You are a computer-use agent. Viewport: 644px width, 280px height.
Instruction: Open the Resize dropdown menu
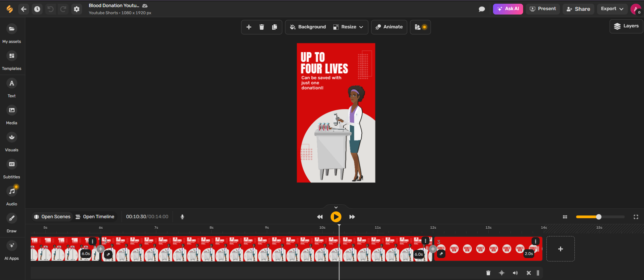348,27
